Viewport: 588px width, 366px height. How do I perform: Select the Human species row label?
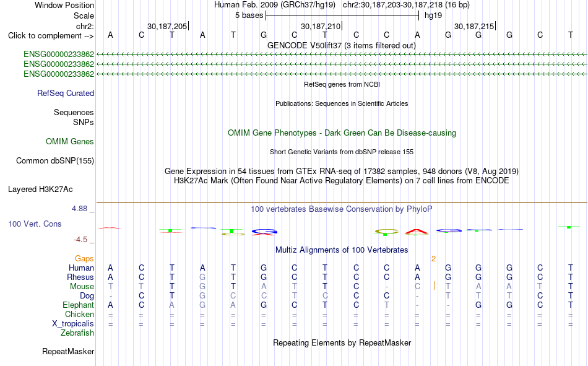(81, 268)
